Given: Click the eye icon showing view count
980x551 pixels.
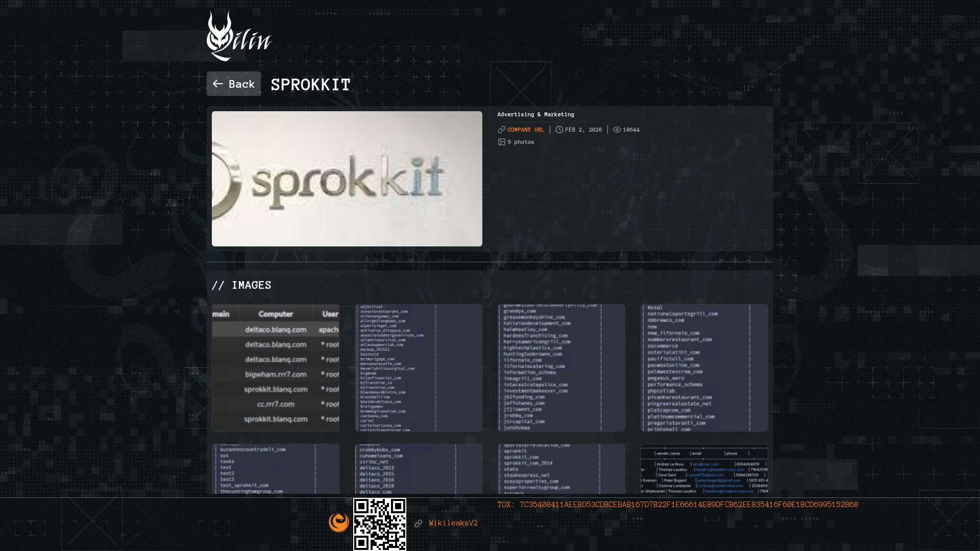Looking at the screenshot, I should pyautogui.click(x=617, y=130).
